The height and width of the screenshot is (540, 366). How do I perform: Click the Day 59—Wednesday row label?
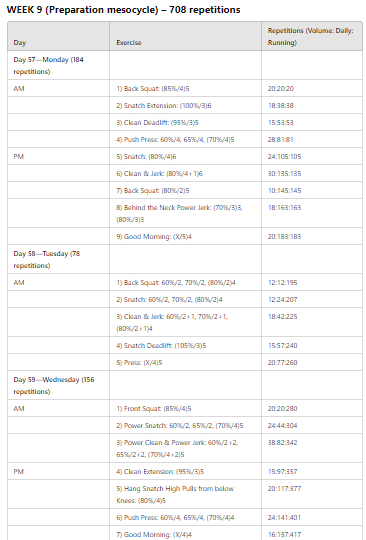click(54, 385)
